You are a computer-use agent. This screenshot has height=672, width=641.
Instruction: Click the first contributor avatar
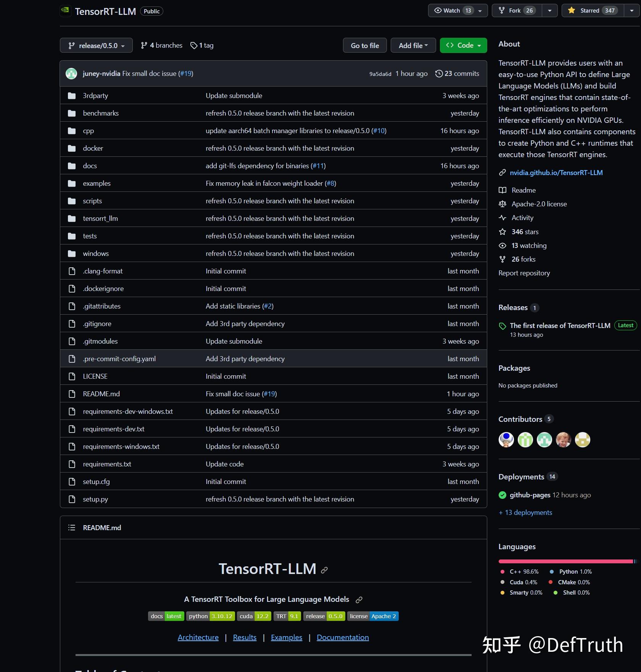506,440
